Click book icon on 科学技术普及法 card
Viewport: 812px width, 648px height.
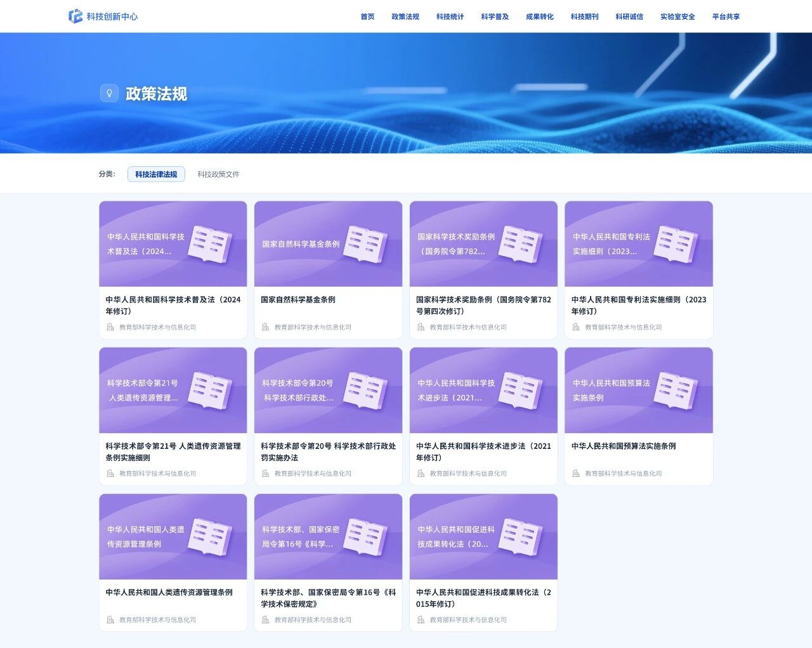[x=210, y=244]
